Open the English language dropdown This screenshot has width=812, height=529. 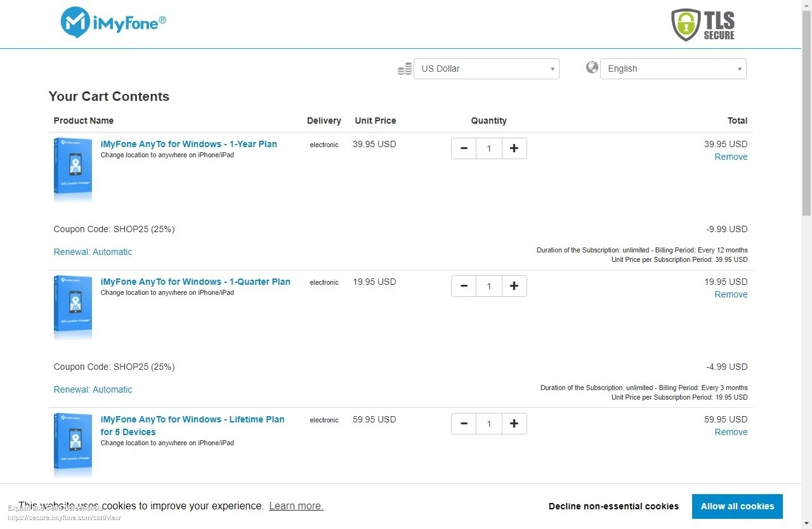coord(673,69)
